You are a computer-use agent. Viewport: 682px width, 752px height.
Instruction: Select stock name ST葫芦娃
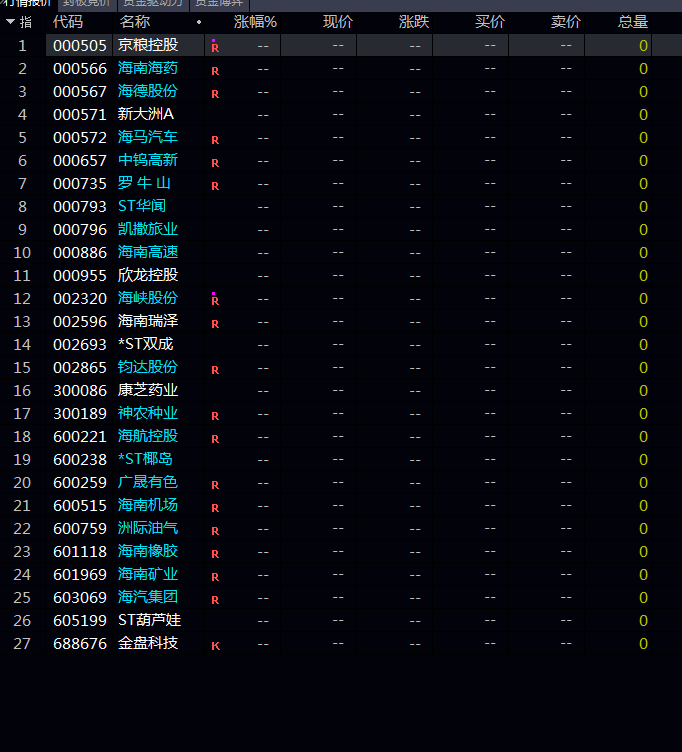coord(149,620)
